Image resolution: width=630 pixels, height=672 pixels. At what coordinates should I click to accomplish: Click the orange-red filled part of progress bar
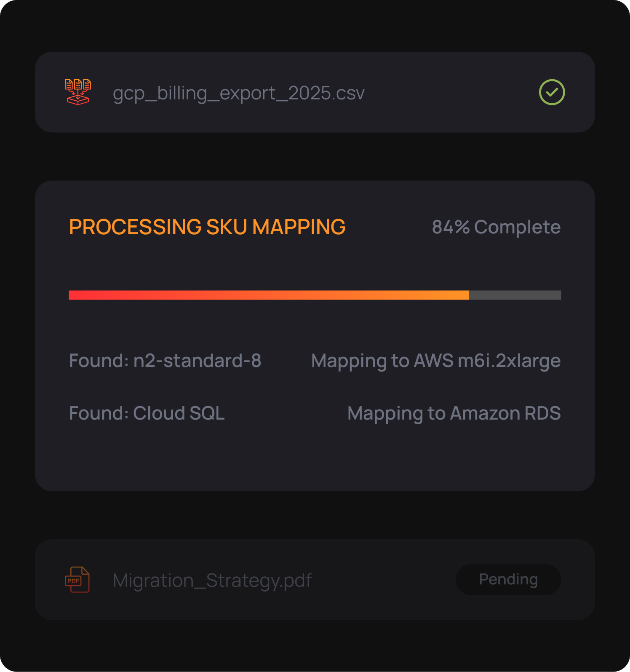269,295
